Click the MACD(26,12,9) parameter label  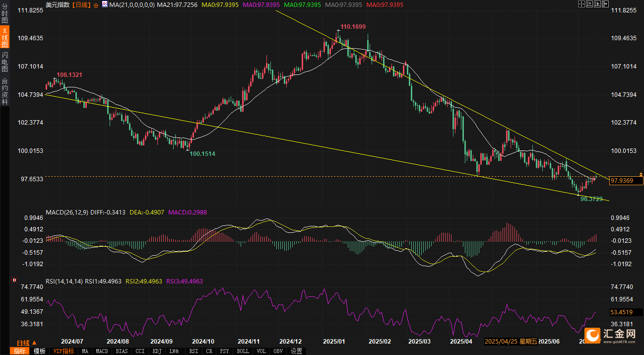67,213
